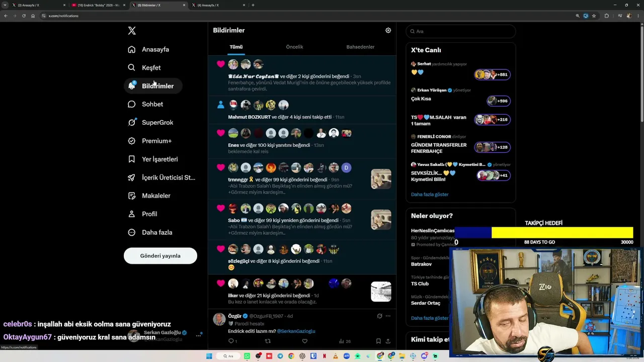This screenshot has height=362, width=644.
Task: Open Netflix from the taskbar
Action: (x=325, y=356)
